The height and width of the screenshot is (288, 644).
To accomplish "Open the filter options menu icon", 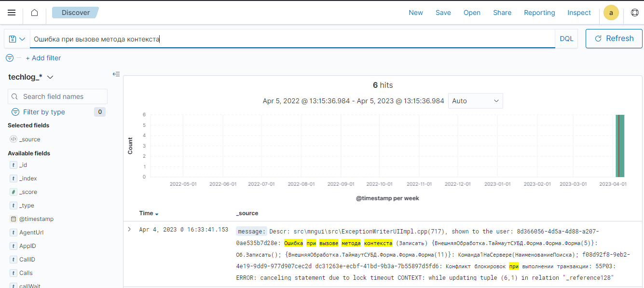I will 10,58.
